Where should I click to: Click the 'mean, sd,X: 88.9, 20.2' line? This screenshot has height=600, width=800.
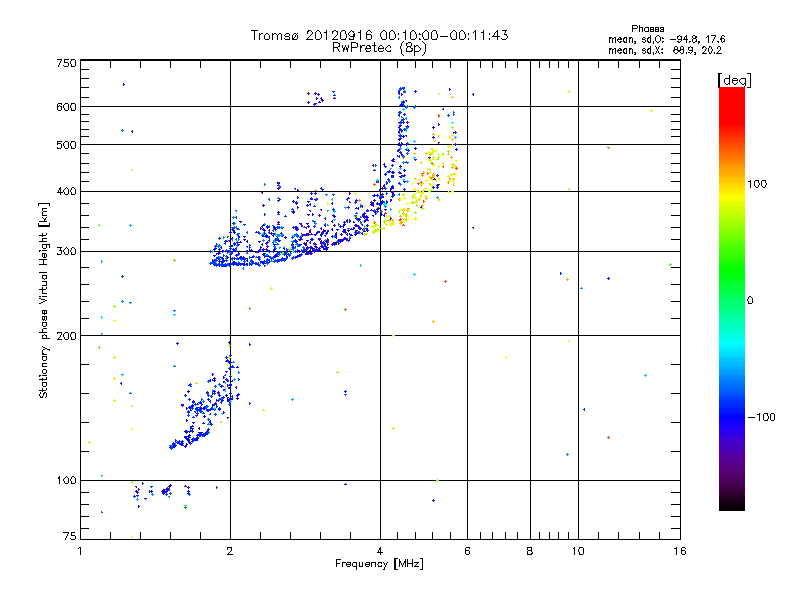point(665,50)
